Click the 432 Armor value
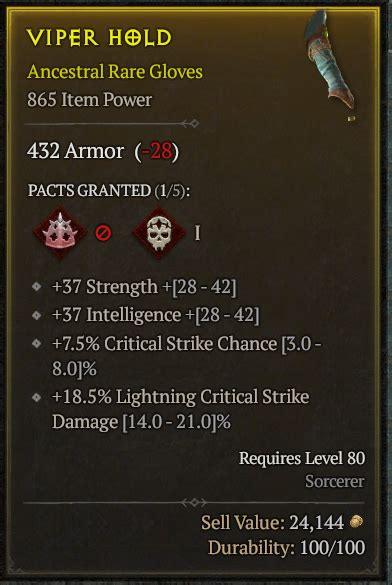Image resolution: width=392 pixels, height=585 pixels. (75, 151)
